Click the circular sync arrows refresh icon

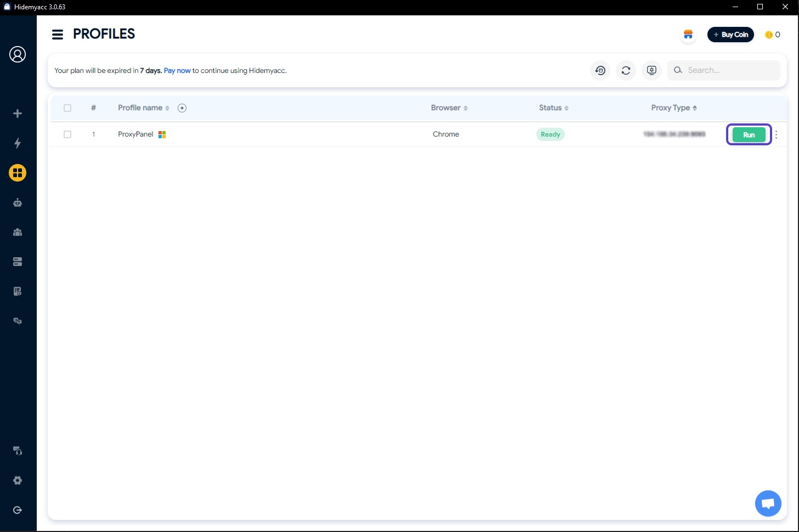click(x=626, y=70)
